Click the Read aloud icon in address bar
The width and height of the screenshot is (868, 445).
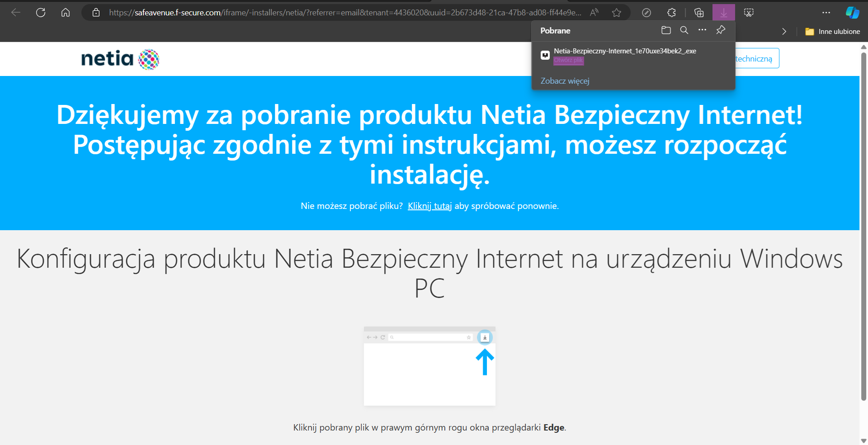tap(594, 13)
